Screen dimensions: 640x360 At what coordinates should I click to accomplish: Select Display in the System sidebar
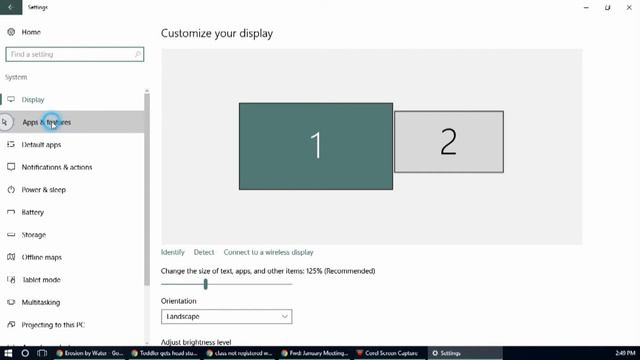click(x=72, y=100)
